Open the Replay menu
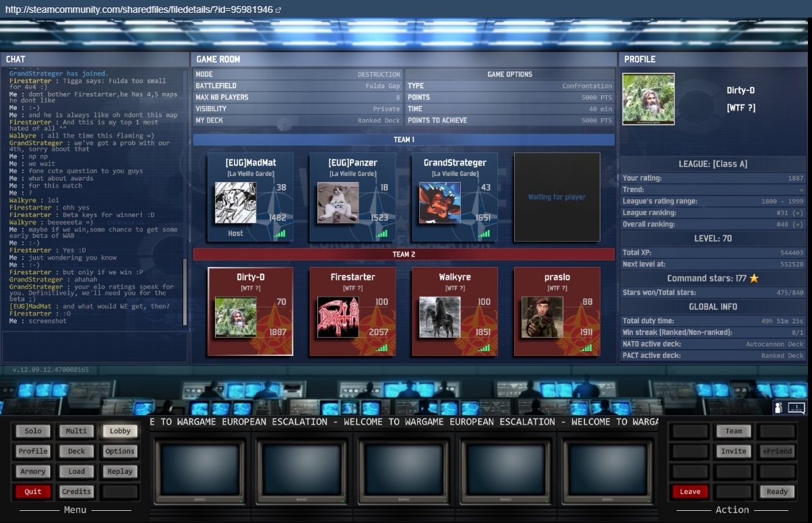 click(120, 472)
